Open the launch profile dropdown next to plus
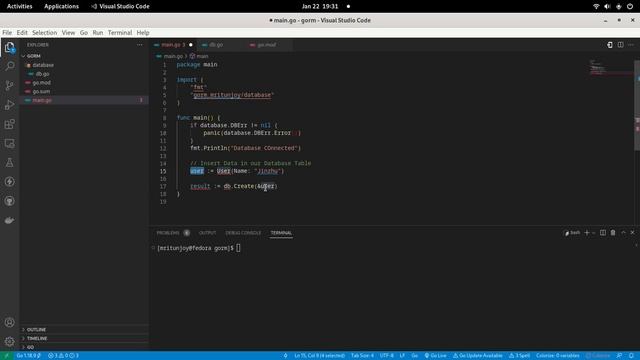 (594, 233)
